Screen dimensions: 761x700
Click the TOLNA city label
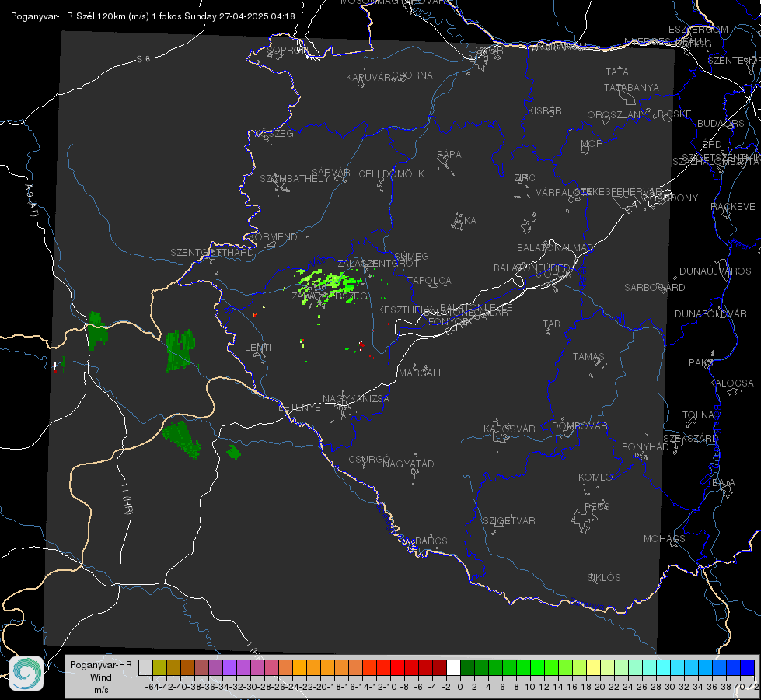coord(698,415)
